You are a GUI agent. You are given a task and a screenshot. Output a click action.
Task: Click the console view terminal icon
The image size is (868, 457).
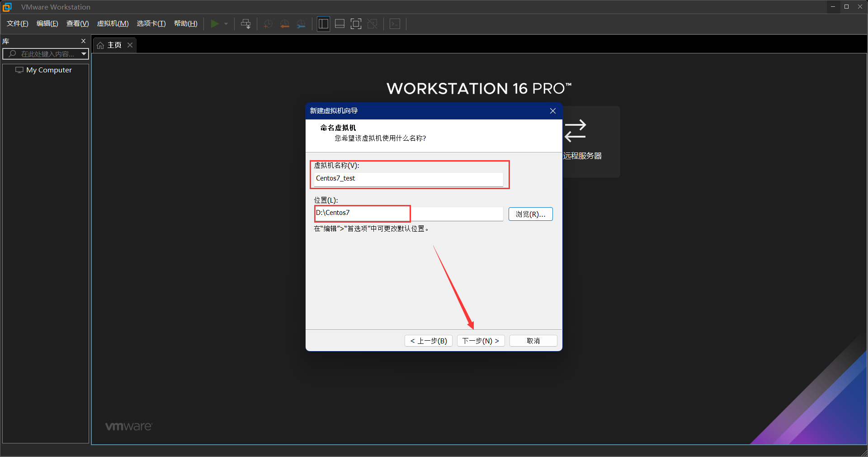tap(395, 24)
